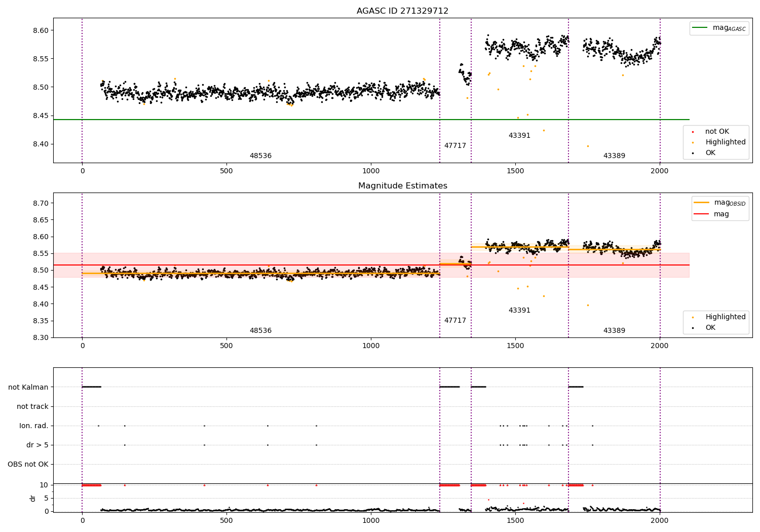Click the orange mag OBSID segment for obsid 48536

(x=261, y=274)
